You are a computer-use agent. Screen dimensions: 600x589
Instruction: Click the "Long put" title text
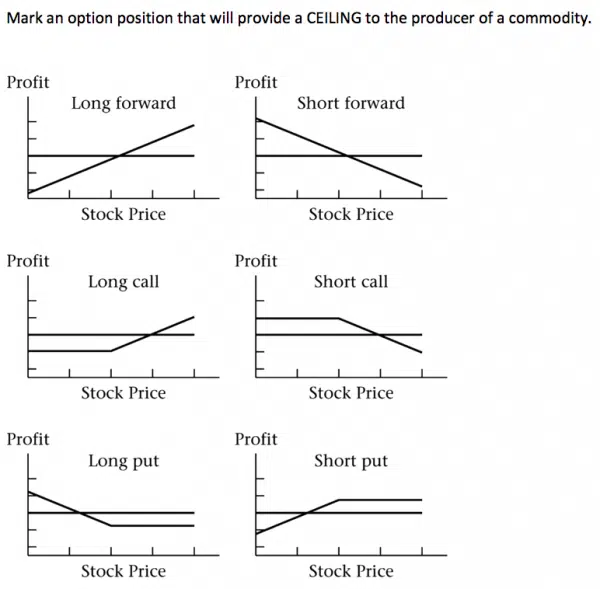tap(123, 461)
